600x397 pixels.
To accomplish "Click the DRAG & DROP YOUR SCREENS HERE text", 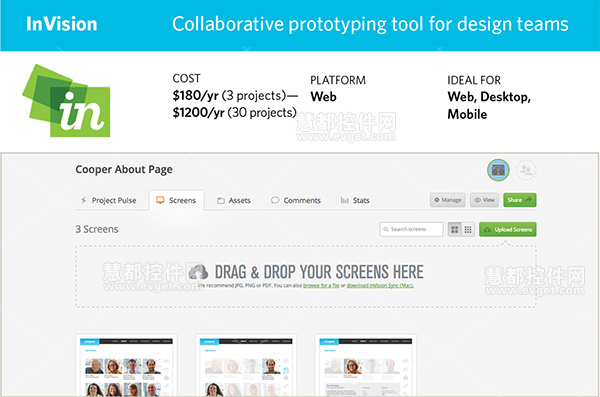I will 319,272.
